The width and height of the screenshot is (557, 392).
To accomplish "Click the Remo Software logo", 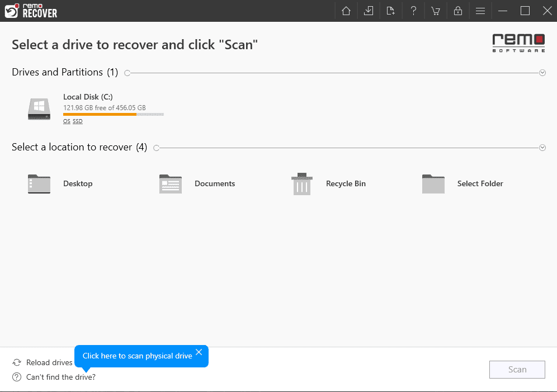I will (518, 43).
